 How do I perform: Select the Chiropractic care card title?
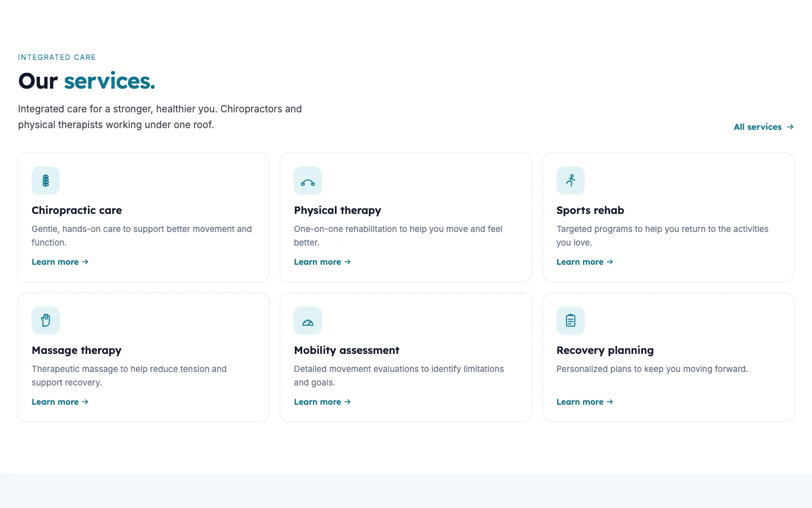77,211
